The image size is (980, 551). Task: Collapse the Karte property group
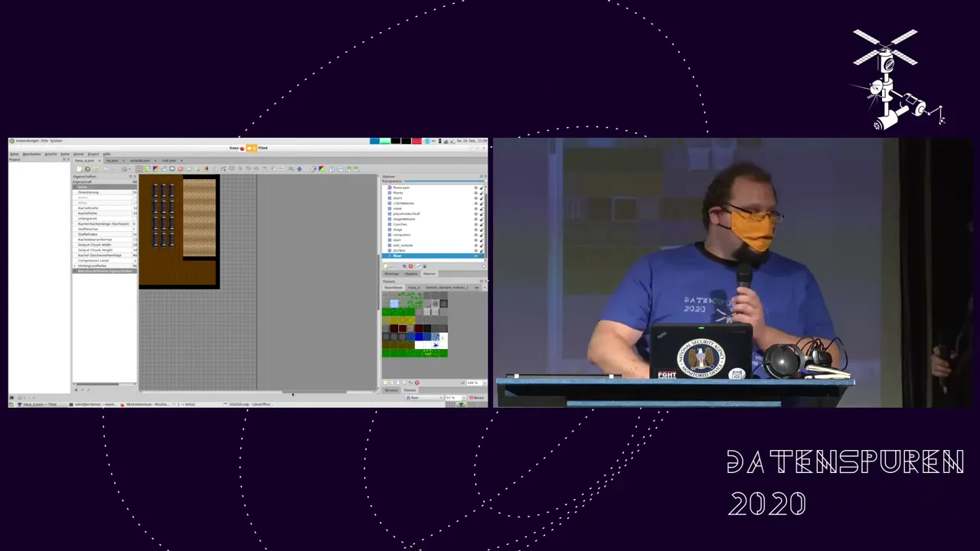coord(74,187)
